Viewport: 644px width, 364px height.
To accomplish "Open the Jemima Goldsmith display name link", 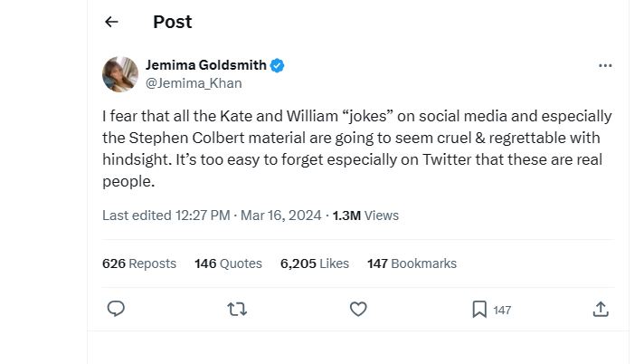I will pos(205,65).
